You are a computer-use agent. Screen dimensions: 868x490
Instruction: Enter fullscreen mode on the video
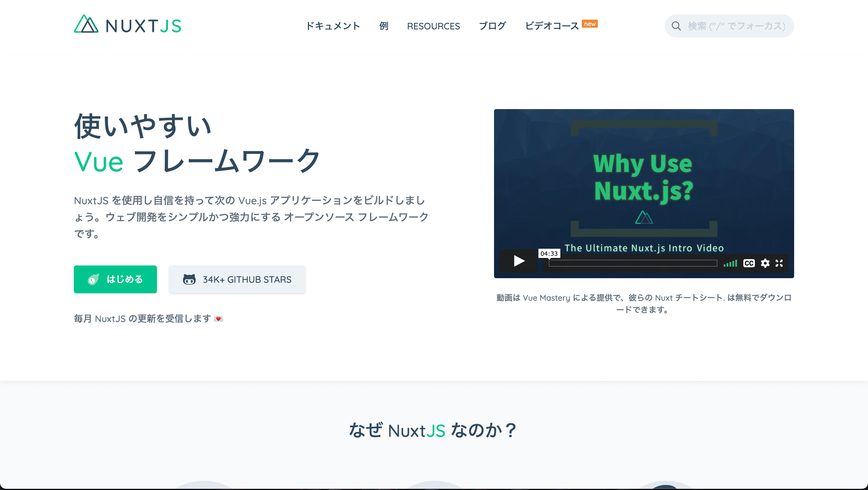click(x=779, y=263)
